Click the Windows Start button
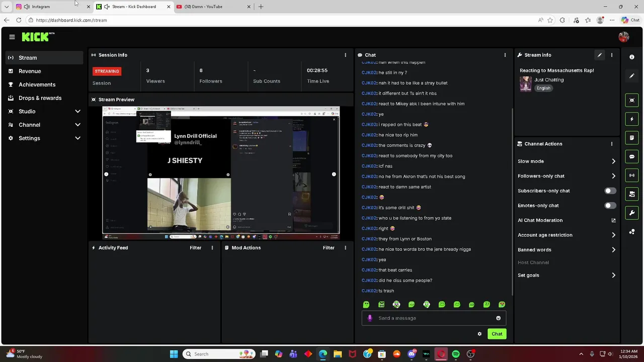The height and width of the screenshot is (362, 644). pos(174,354)
